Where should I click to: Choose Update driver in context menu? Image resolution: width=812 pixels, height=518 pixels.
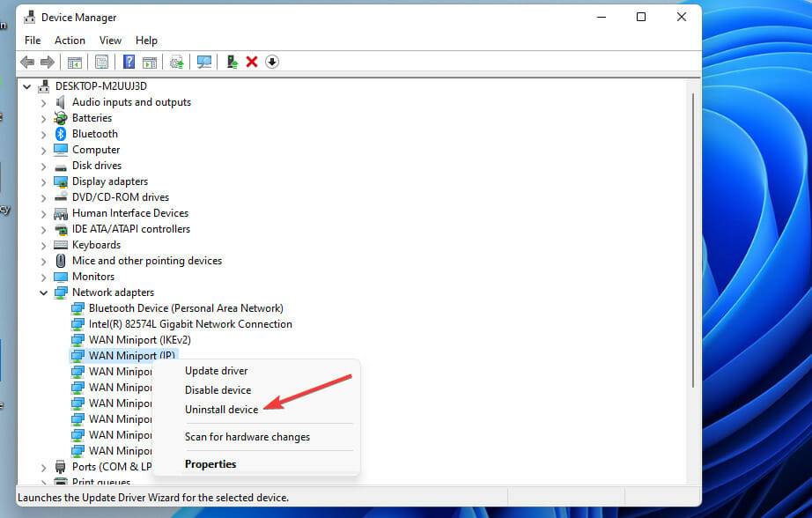pos(216,371)
